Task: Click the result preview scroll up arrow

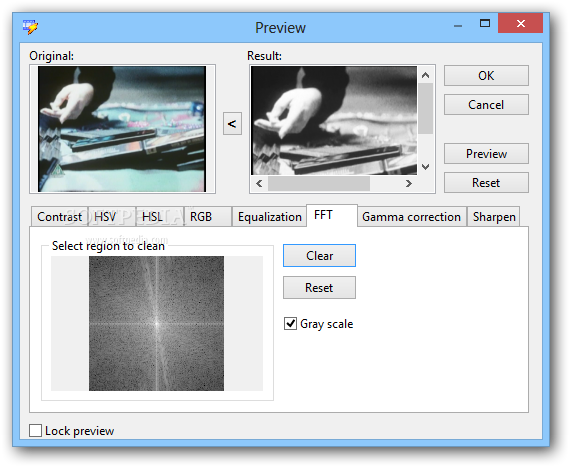Action: point(425,75)
